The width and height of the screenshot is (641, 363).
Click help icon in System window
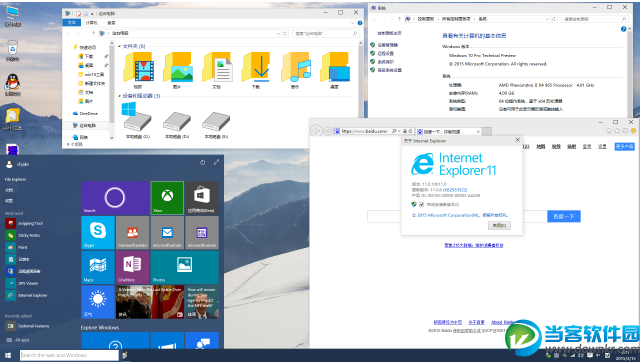tap(623, 29)
